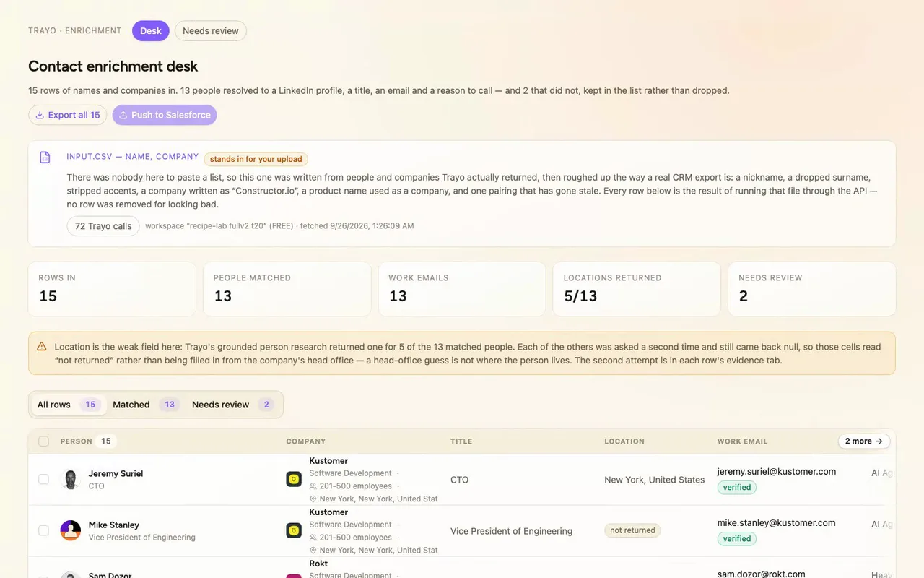Click the PERSON column header

tap(76, 441)
